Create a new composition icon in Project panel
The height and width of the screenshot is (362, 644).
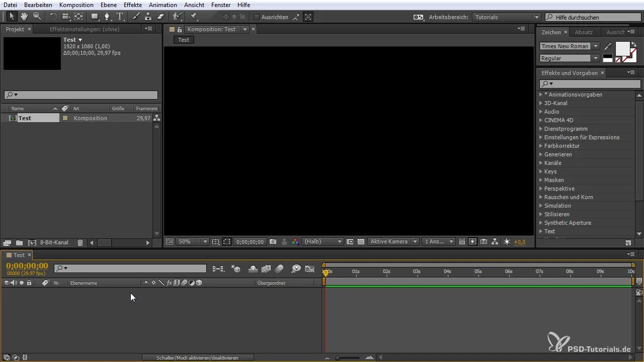point(32,243)
